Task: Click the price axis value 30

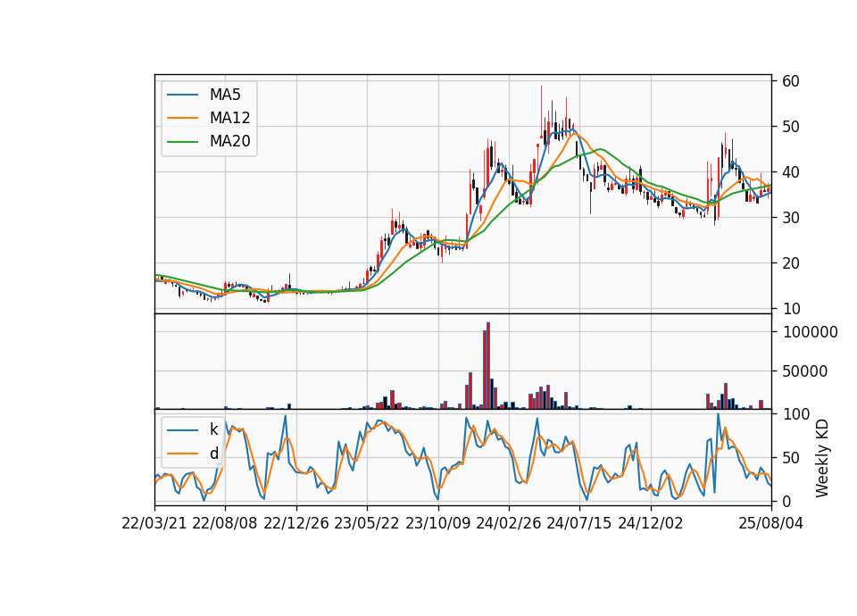Action: click(791, 218)
